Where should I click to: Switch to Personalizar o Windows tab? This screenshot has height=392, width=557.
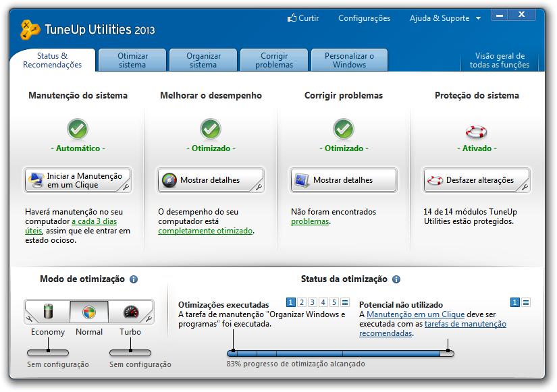point(349,60)
